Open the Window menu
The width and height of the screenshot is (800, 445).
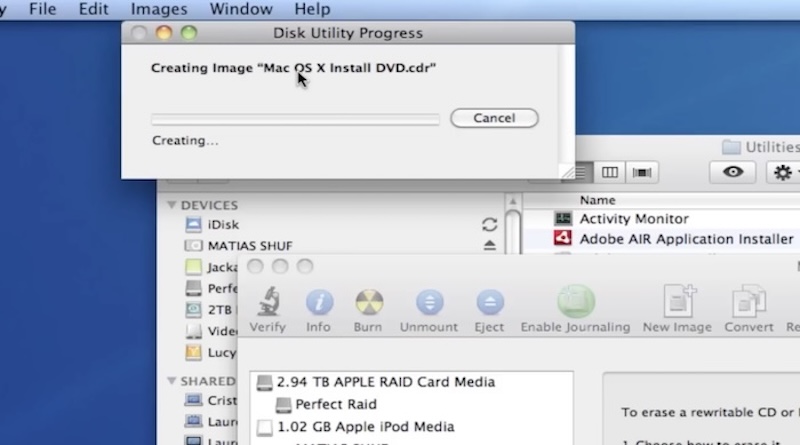pos(241,9)
